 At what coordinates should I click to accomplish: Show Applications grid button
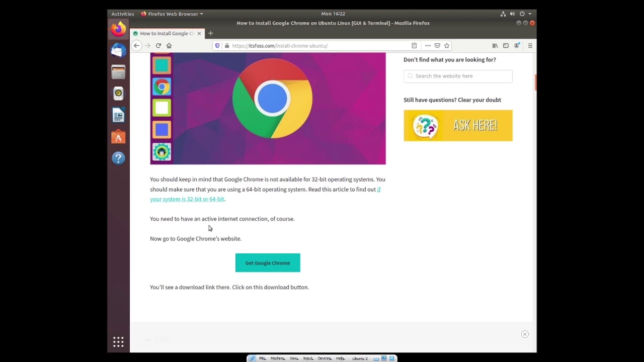tap(118, 342)
